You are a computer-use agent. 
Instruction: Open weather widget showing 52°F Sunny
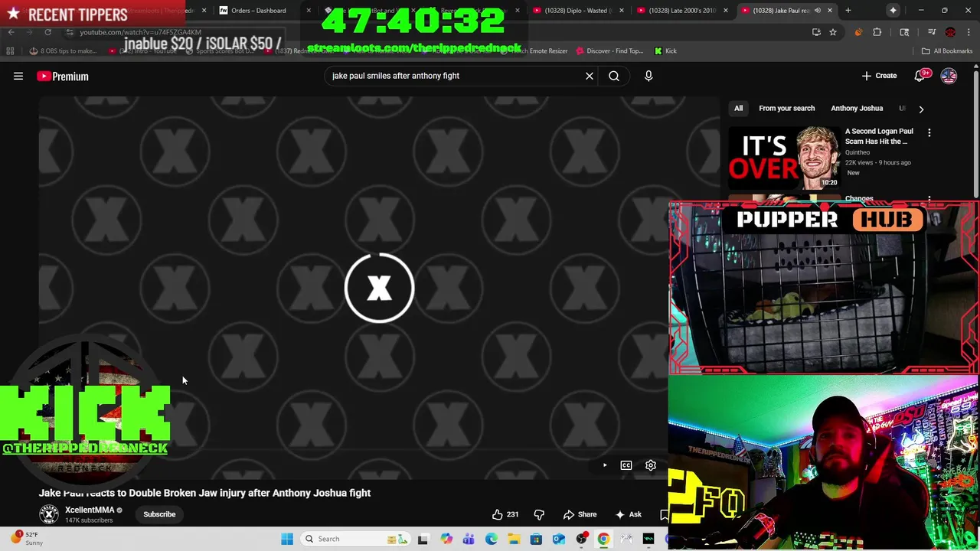pyautogui.click(x=28, y=539)
